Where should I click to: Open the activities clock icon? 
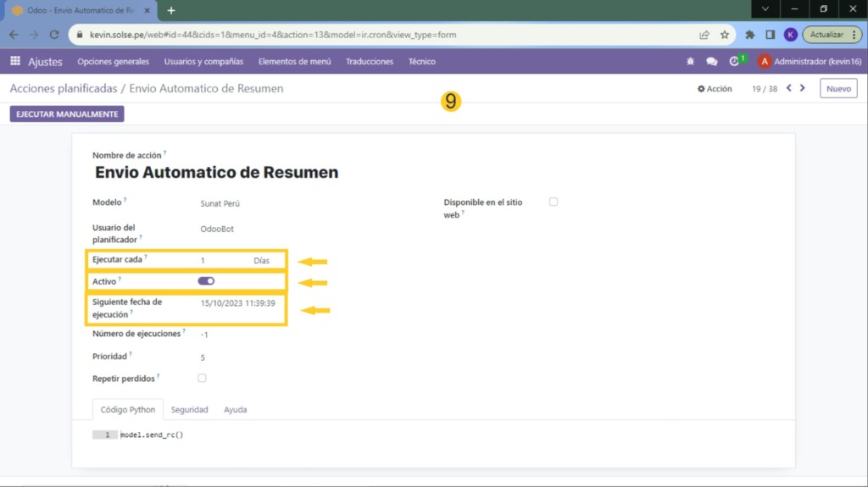[x=734, y=62]
